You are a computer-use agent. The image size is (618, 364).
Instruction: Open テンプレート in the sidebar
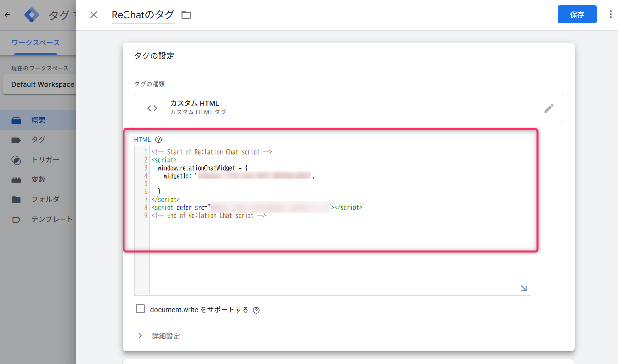(38, 219)
